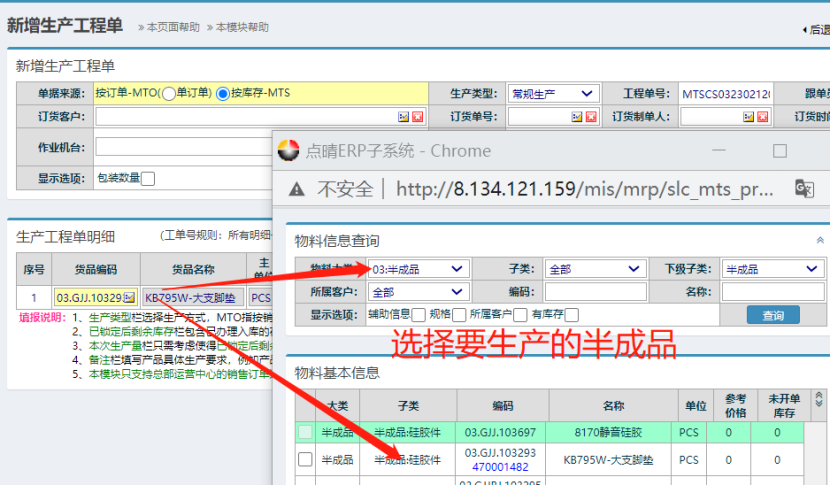Maximize the 点晴ERP子系统 popup window
The image size is (831, 485).
pyautogui.click(x=780, y=151)
